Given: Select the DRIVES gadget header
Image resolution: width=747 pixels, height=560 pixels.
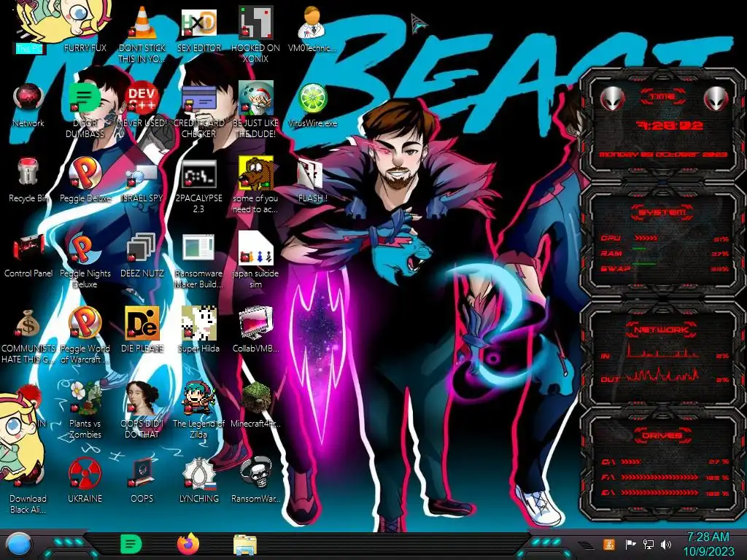Looking at the screenshot, I should tap(662, 435).
